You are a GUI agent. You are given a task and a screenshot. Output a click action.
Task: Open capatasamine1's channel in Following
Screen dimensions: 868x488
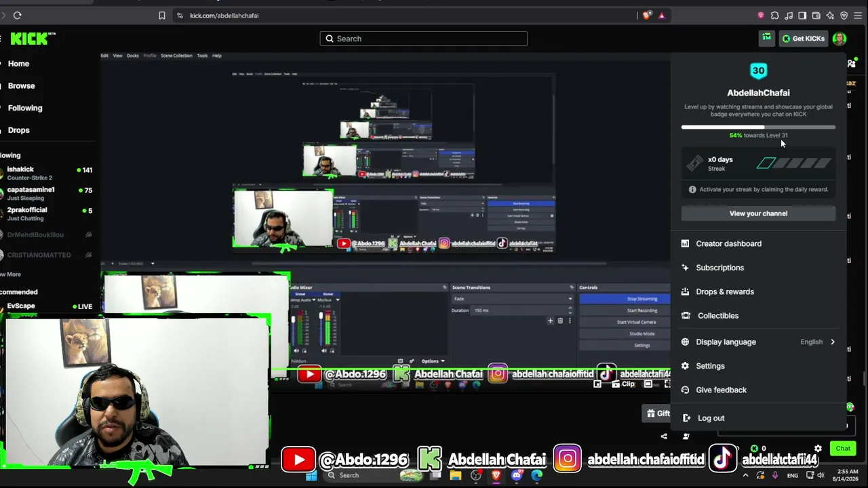pyautogui.click(x=47, y=193)
